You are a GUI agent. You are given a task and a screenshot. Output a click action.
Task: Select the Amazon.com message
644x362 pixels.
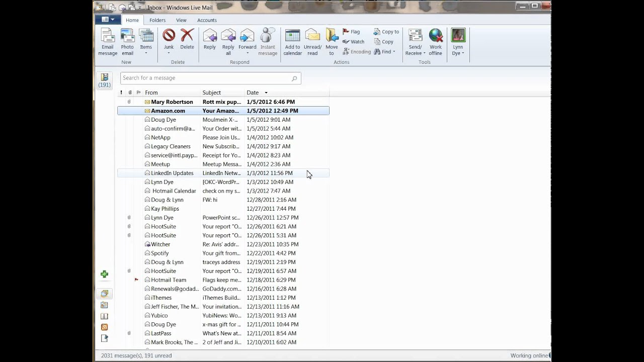coord(223,111)
